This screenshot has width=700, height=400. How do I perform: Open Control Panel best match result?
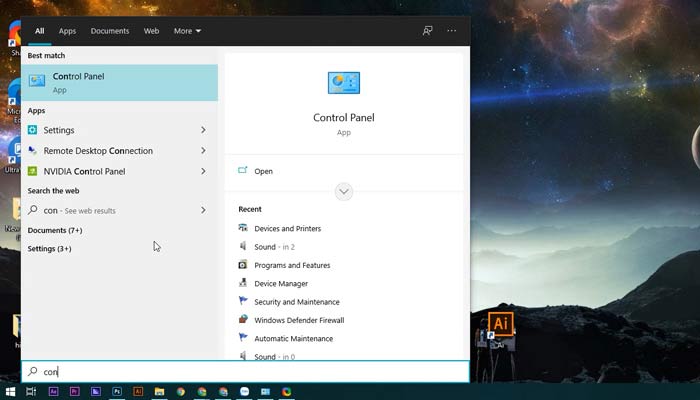pos(118,82)
